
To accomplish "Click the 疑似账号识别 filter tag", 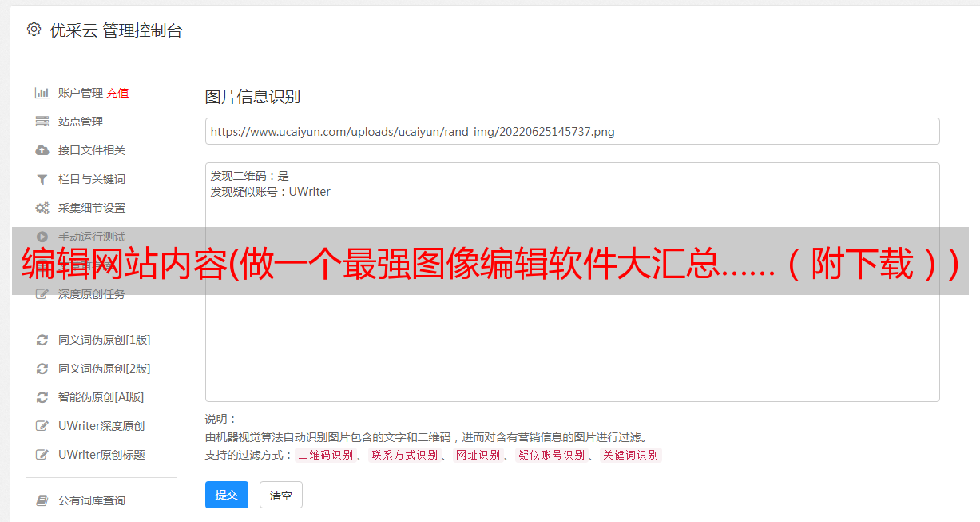I will [552, 455].
